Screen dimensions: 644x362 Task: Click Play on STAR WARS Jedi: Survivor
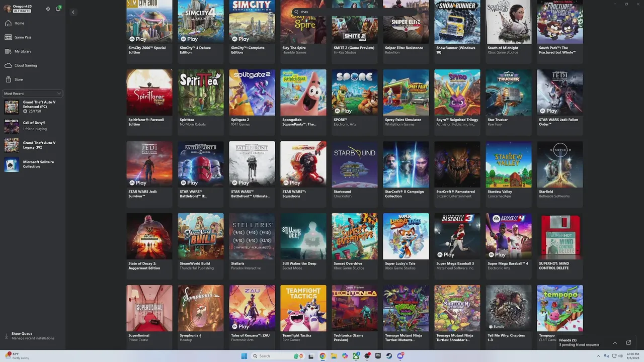(138, 183)
